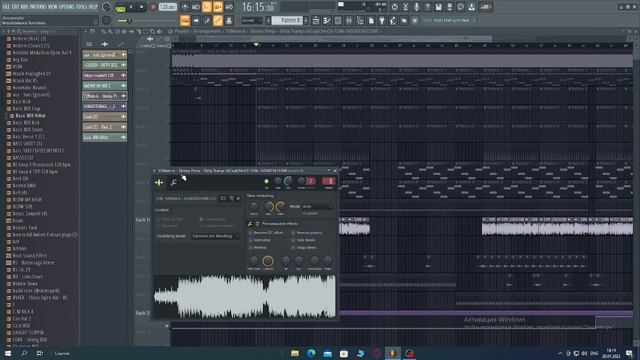Open the FILE menu
Screen dimensions: 640x360
point(6,7)
